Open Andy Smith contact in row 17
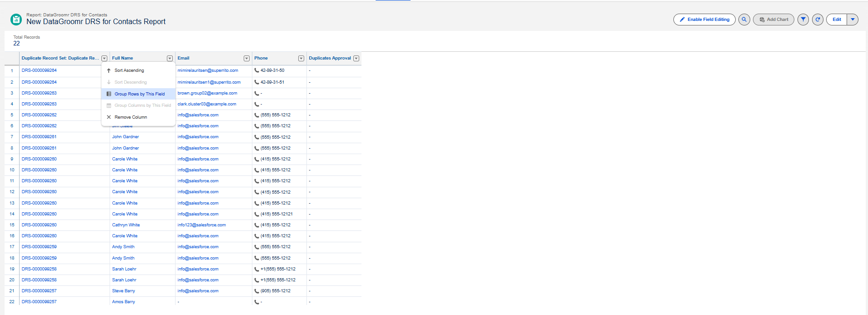This screenshot has height=315, width=868. tap(123, 247)
